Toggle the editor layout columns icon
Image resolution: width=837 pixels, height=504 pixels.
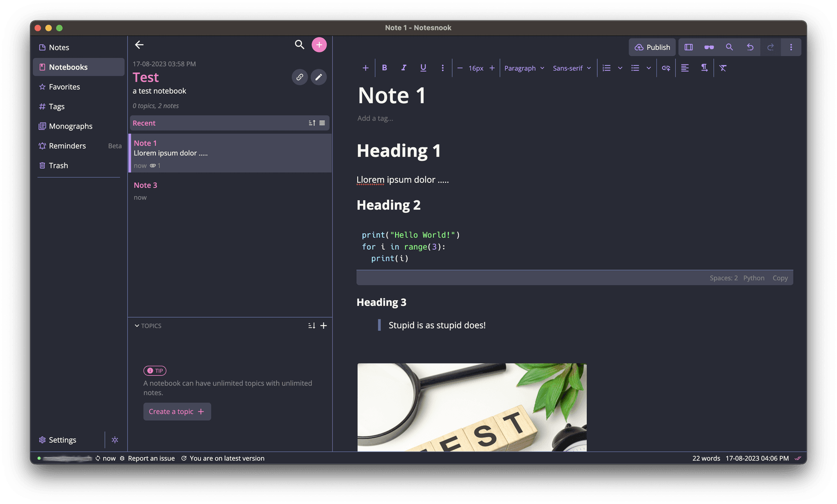click(689, 47)
